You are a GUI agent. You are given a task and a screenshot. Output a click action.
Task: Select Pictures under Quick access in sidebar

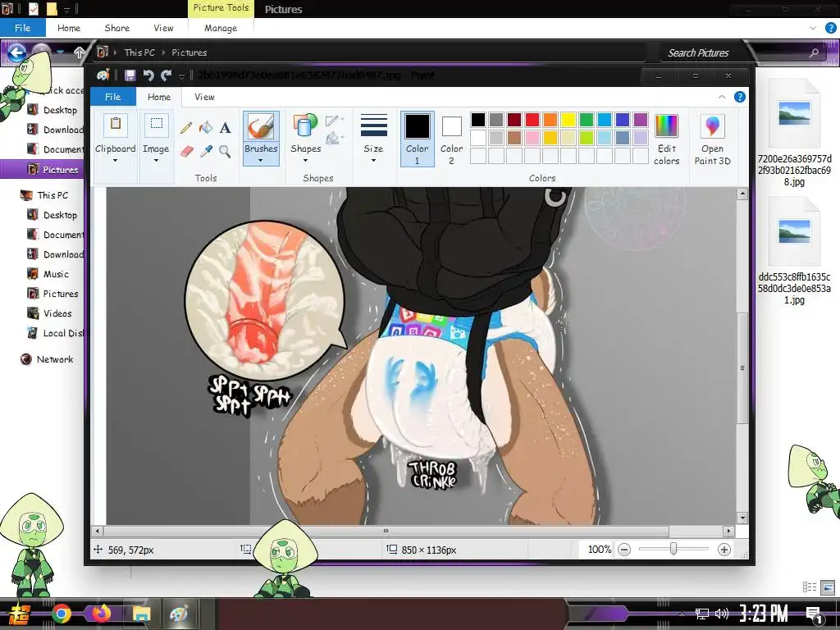pyautogui.click(x=60, y=170)
